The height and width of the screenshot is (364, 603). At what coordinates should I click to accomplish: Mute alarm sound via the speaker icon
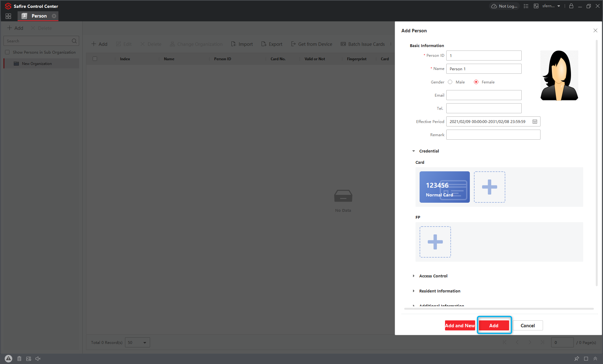click(38, 358)
